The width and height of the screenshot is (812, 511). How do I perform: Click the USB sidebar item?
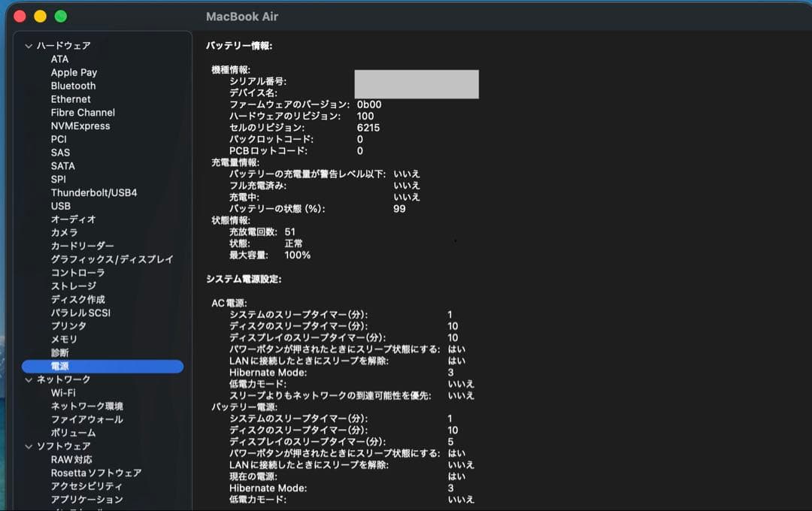[61, 206]
